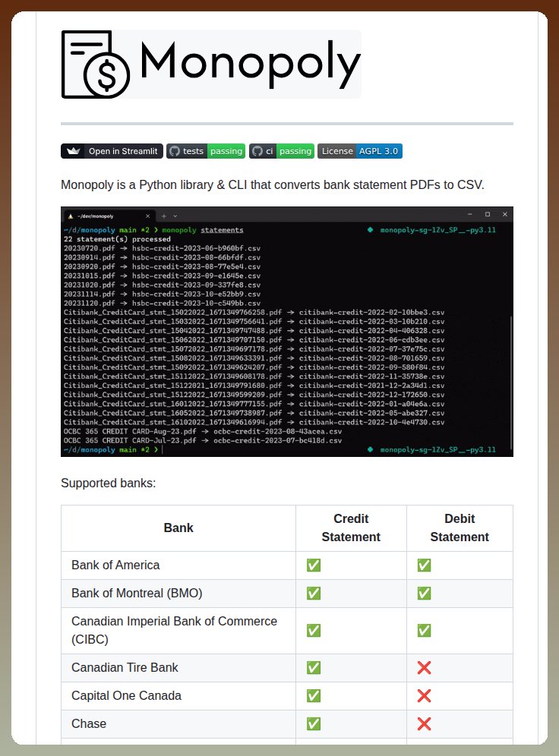Click 'Bank' column header
Image resolution: width=559 pixels, height=756 pixels.
178,528
